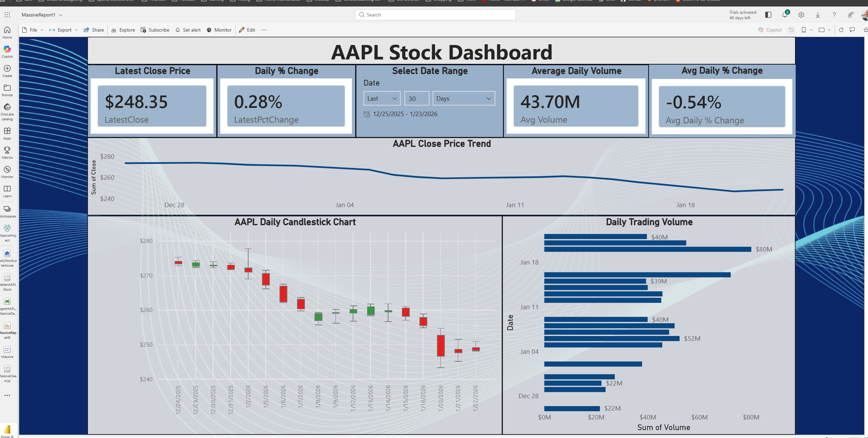Open more options ellipsis in toolbar
The image size is (868, 438).
point(264,30)
